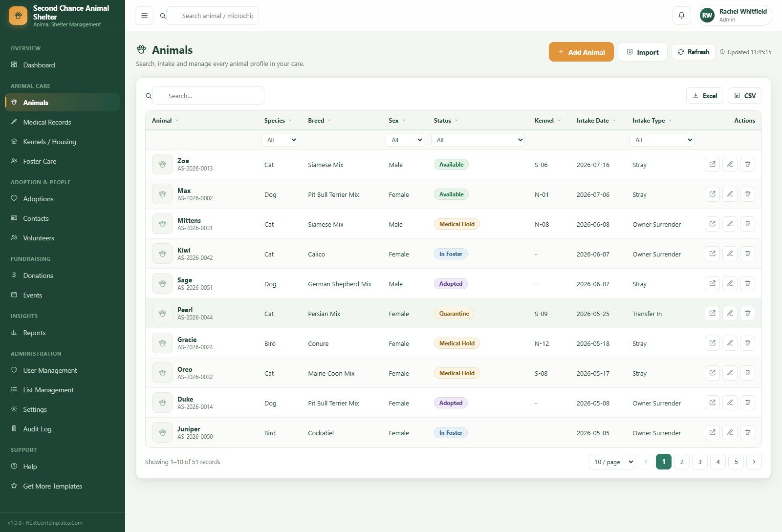The width and height of the screenshot is (782, 532).
Task: Go to the next page arrow
Action: coord(754,462)
